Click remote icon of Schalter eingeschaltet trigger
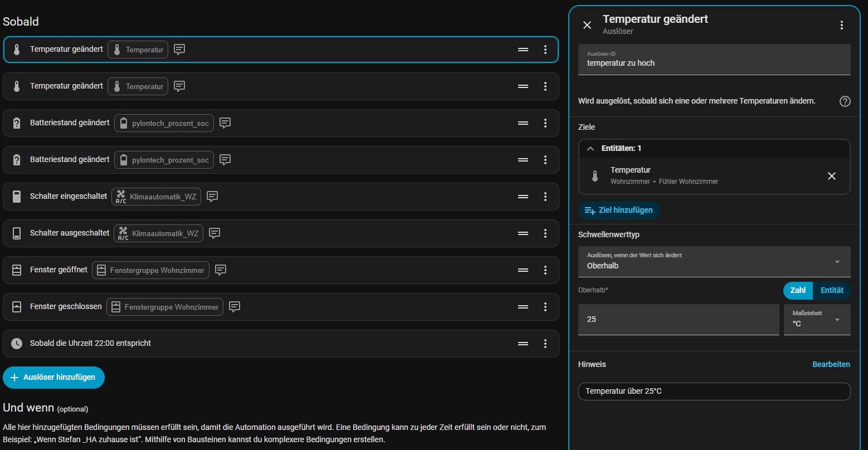 [x=17, y=197]
